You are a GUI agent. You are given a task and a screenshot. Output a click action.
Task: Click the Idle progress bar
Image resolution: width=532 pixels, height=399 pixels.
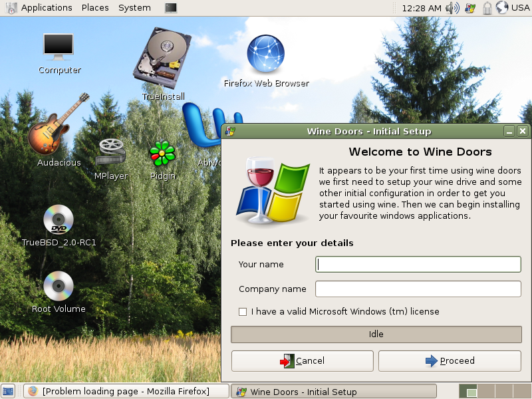(x=376, y=334)
